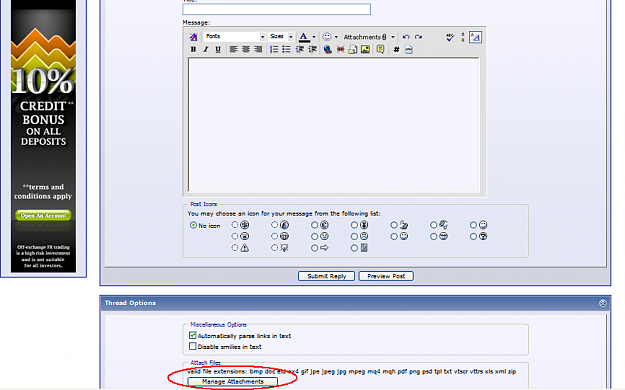Viewport: 625px width, 390px height.
Task: Select the warning triangle post icon radio
Action: 235,248
